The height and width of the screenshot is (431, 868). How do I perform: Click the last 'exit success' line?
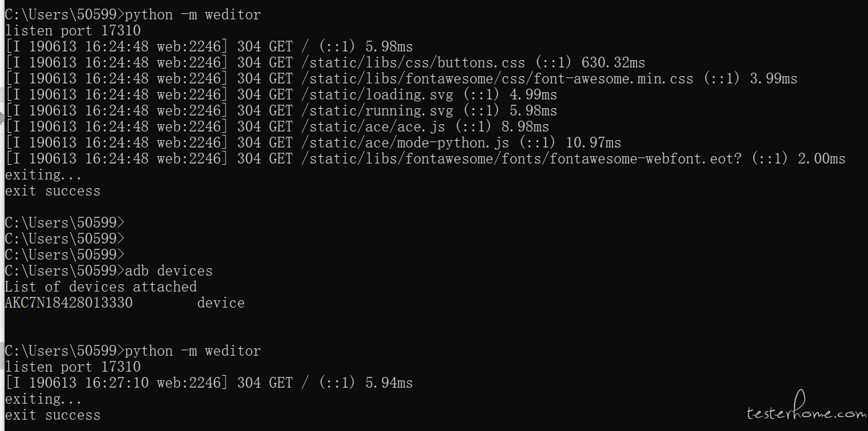click(x=53, y=415)
